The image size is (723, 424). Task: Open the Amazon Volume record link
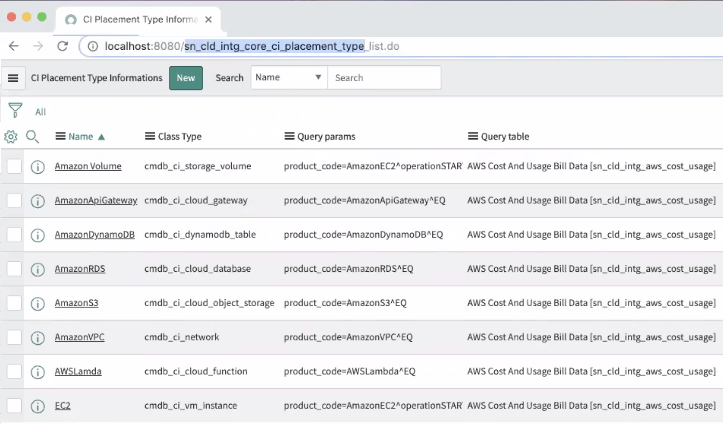pos(88,166)
